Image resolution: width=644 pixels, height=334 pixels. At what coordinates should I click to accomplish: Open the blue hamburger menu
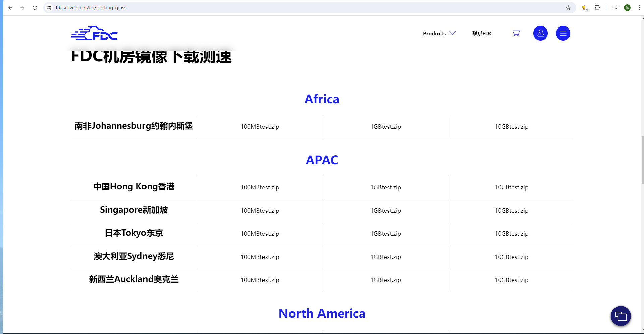(563, 33)
